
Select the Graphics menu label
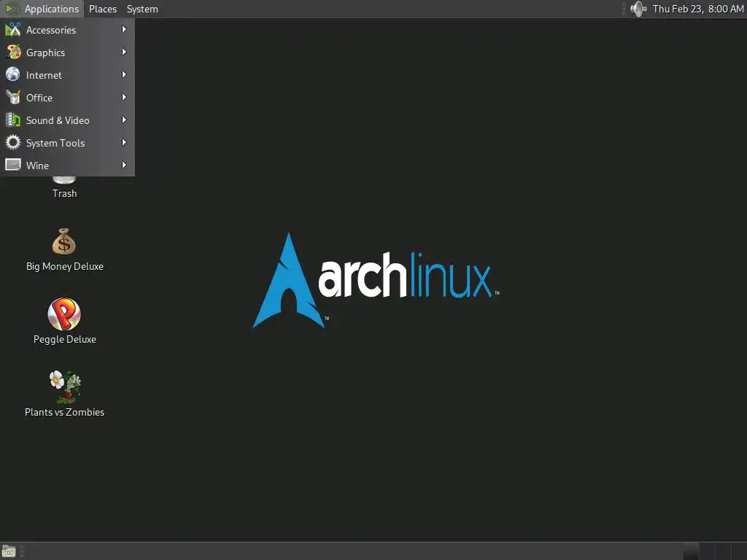tap(45, 52)
